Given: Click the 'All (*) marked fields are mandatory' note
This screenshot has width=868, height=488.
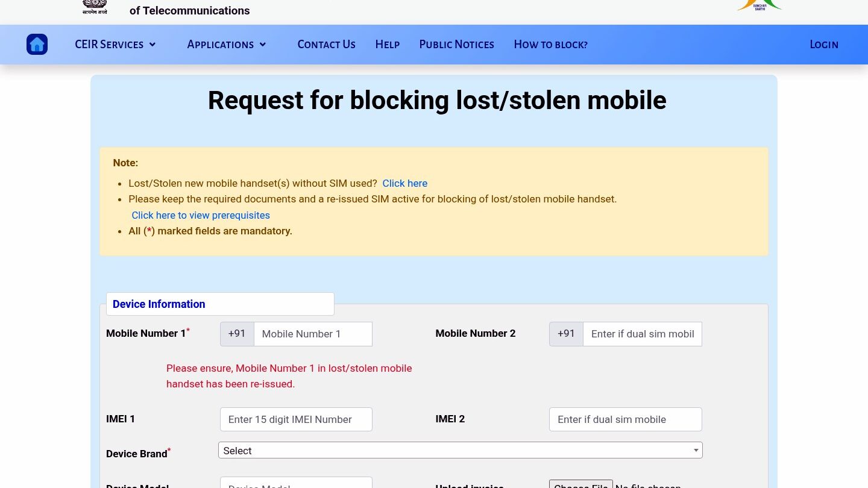Looking at the screenshot, I should point(210,231).
